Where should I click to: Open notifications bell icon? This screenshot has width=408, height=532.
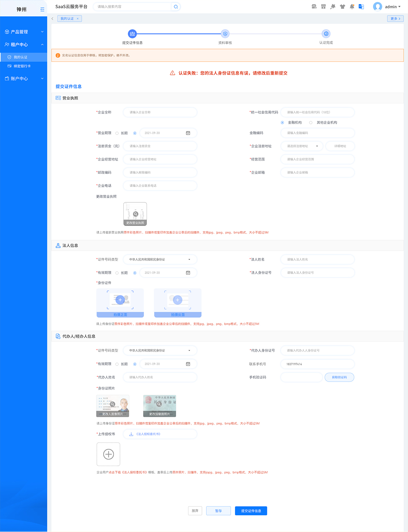pyautogui.click(x=352, y=6)
